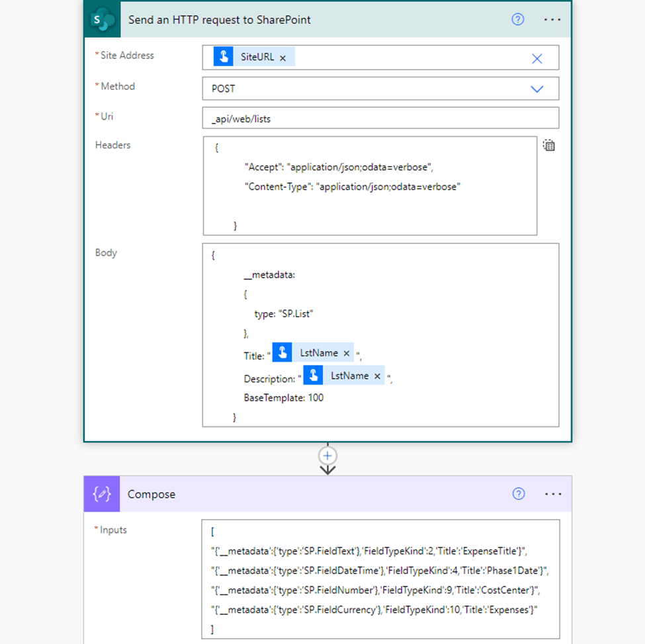Click the Uri label

pos(107,116)
